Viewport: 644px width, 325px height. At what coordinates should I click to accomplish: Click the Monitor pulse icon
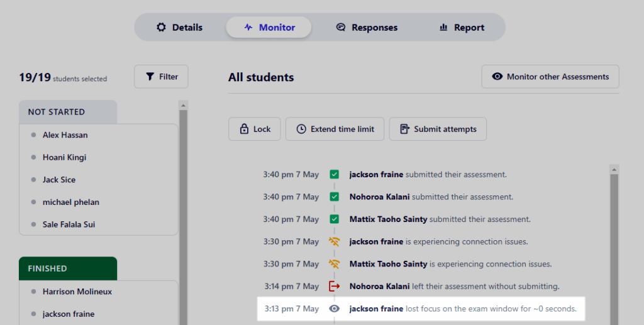coord(248,28)
